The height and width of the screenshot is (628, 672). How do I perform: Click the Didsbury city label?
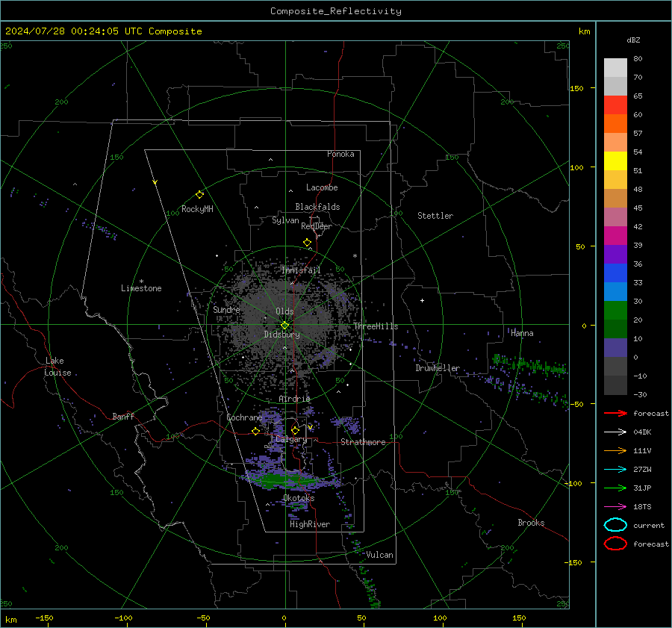(281, 335)
